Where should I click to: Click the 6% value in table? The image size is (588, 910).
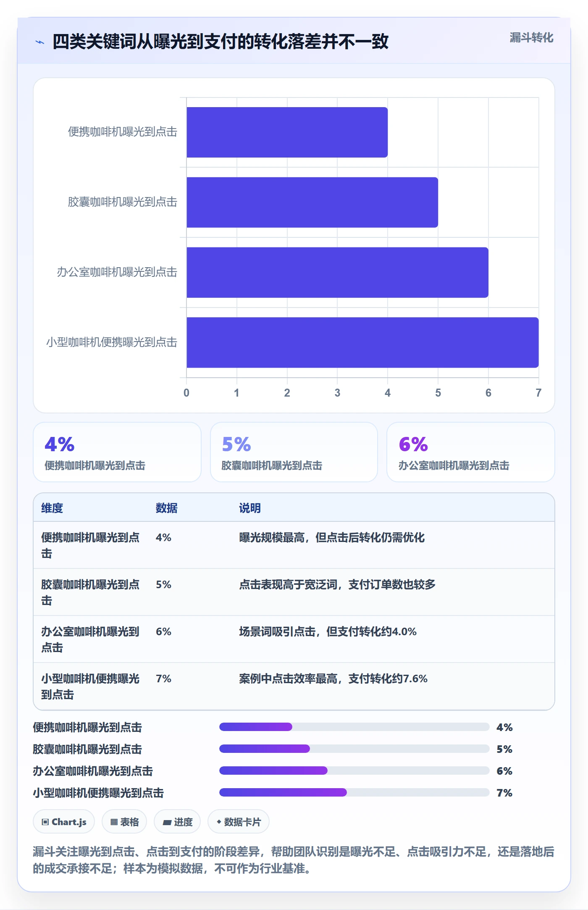(x=163, y=631)
